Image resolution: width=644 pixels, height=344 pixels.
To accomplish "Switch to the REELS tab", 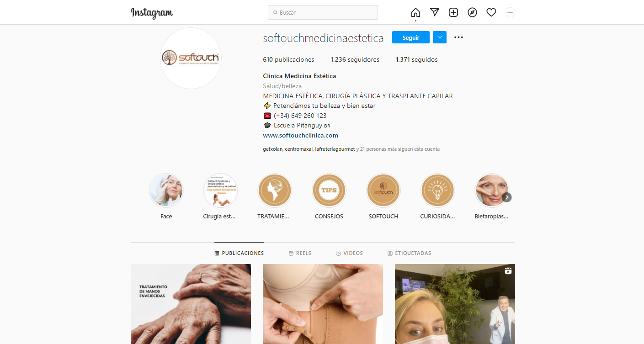I will tap(300, 253).
